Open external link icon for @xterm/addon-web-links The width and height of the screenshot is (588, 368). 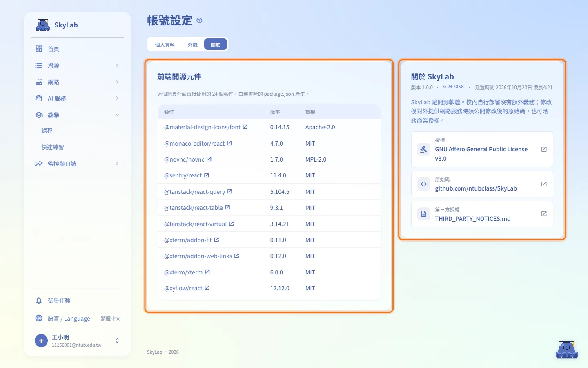[237, 256]
